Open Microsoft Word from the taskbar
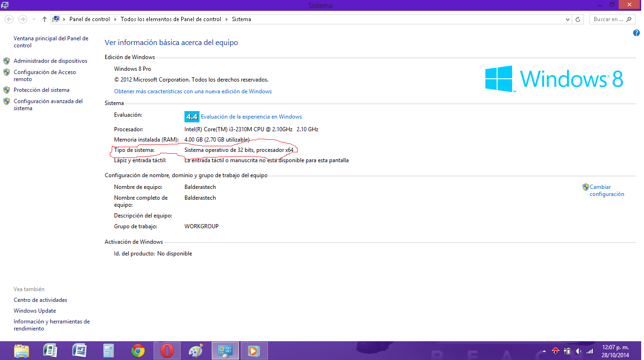 [79, 350]
